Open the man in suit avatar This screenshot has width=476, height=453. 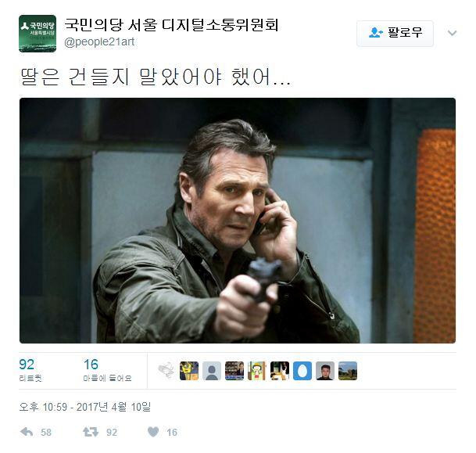[x=325, y=371]
